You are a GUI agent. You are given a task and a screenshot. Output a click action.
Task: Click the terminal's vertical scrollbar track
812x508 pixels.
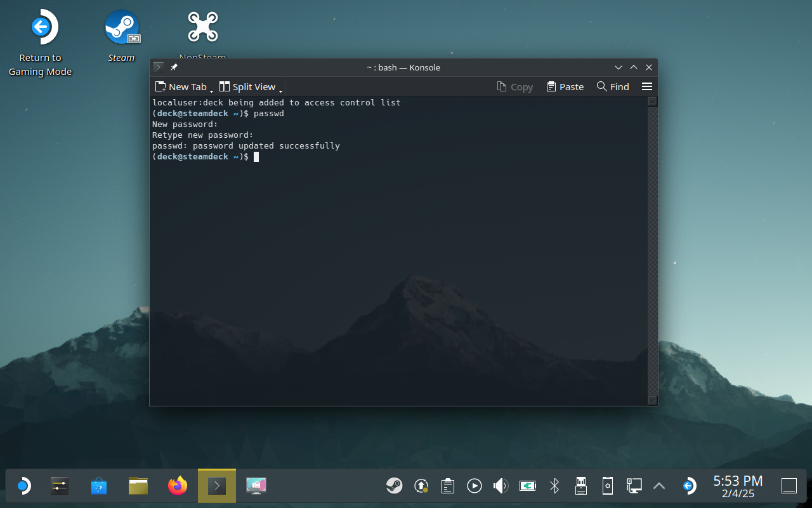point(652,254)
